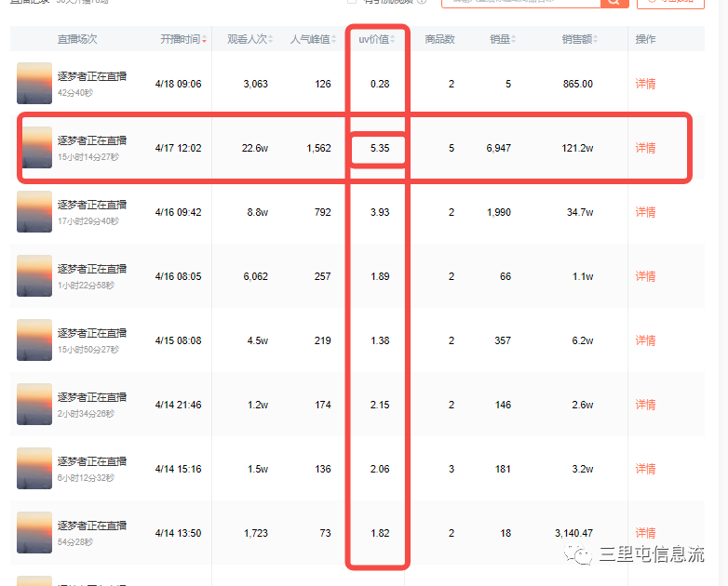Click thumbnail of the 1小时22分58秒 livestream

pyautogui.click(x=34, y=275)
